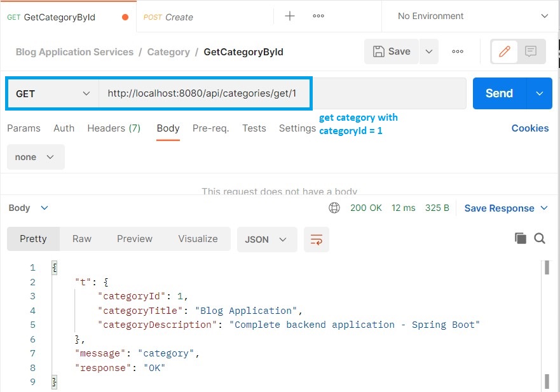The image size is (560, 392).
Task: Open a new request tab with plus icon
Action: [290, 15]
